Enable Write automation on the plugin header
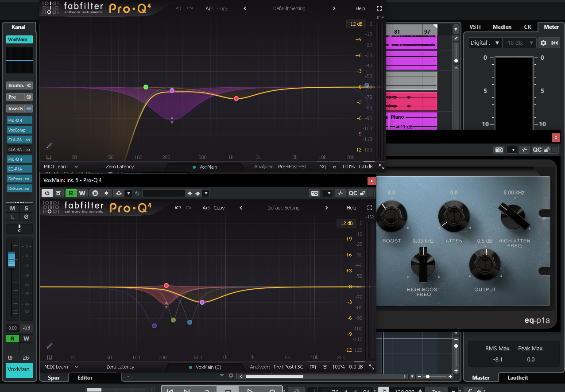Screen dimensions: 565x392 82,193
